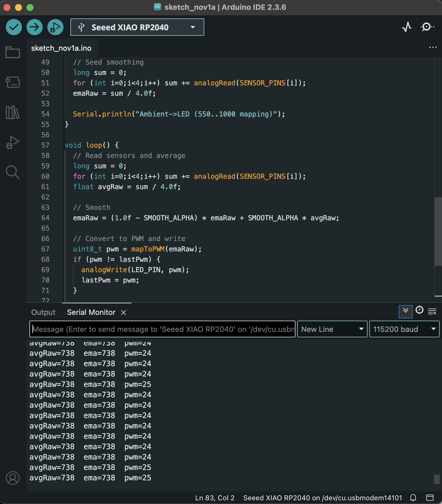Open the 115200 baud rate dropdown
Image resolution: width=442 pixels, height=504 pixels.
coord(404,329)
